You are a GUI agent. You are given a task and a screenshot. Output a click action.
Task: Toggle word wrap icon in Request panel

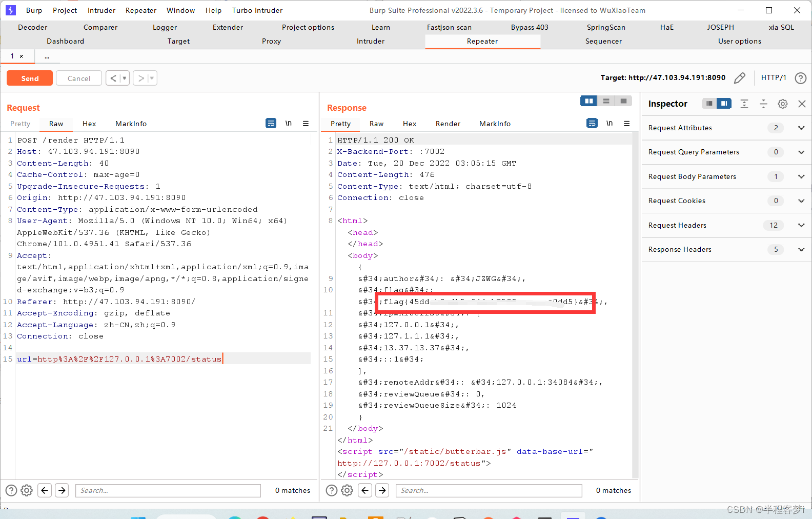271,123
